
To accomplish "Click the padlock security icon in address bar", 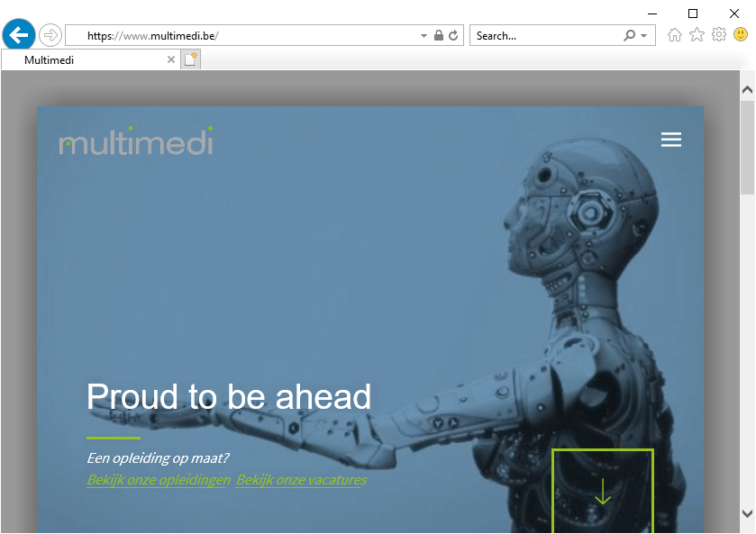I will (438, 35).
